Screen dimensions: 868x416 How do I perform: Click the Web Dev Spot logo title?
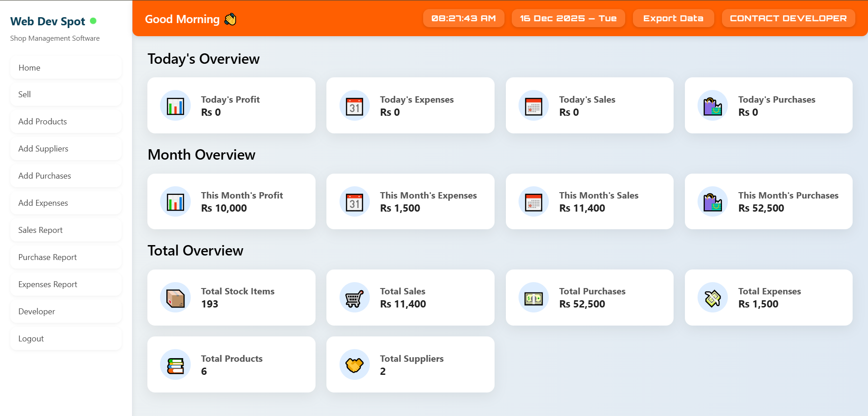48,21
